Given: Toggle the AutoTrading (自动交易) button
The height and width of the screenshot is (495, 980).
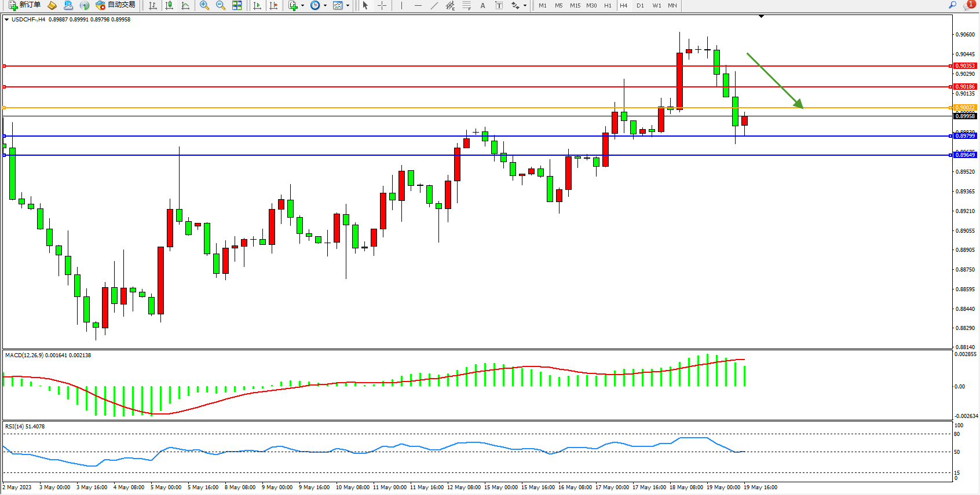Looking at the screenshot, I should pos(115,5).
